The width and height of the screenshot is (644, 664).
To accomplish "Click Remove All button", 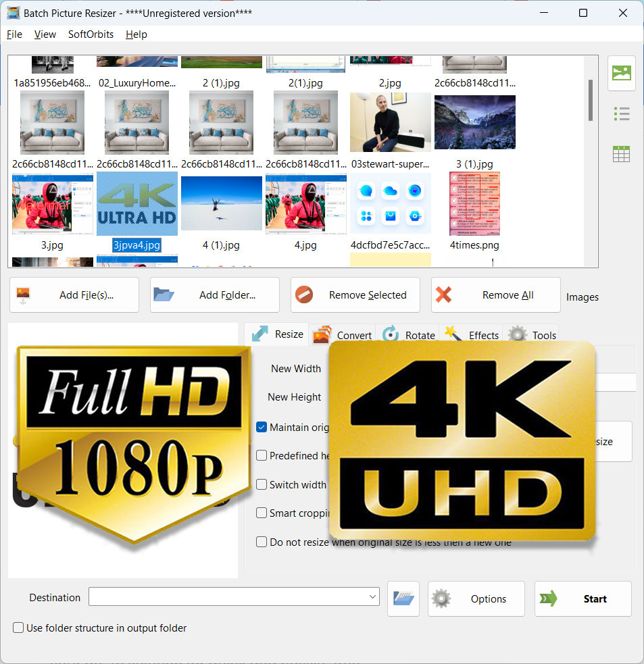I will coord(496,295).
